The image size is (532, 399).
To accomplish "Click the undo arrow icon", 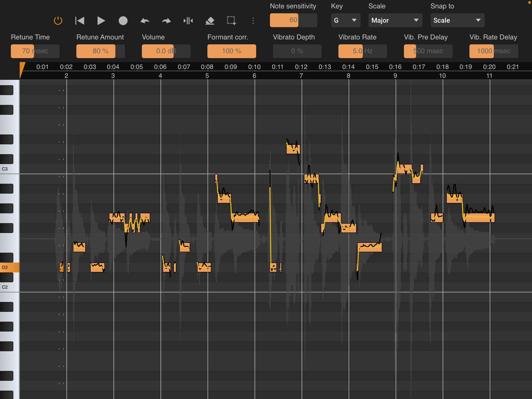I will coord(145,21).
